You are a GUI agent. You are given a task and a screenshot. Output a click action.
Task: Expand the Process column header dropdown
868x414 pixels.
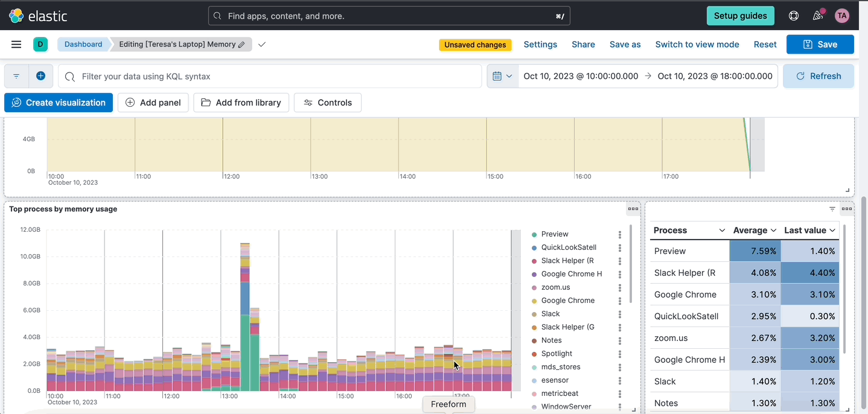pos(722,231)
